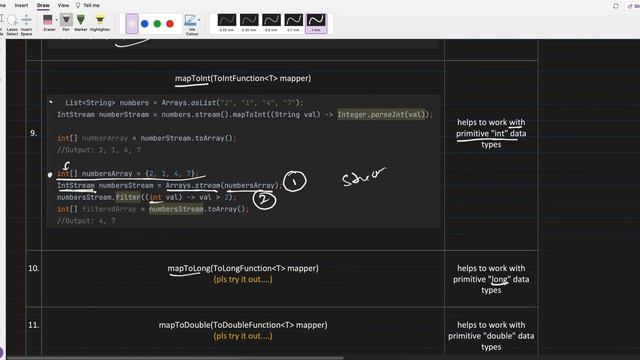
Task: Choose the Insert Space tool
Action: coord(26,24)
